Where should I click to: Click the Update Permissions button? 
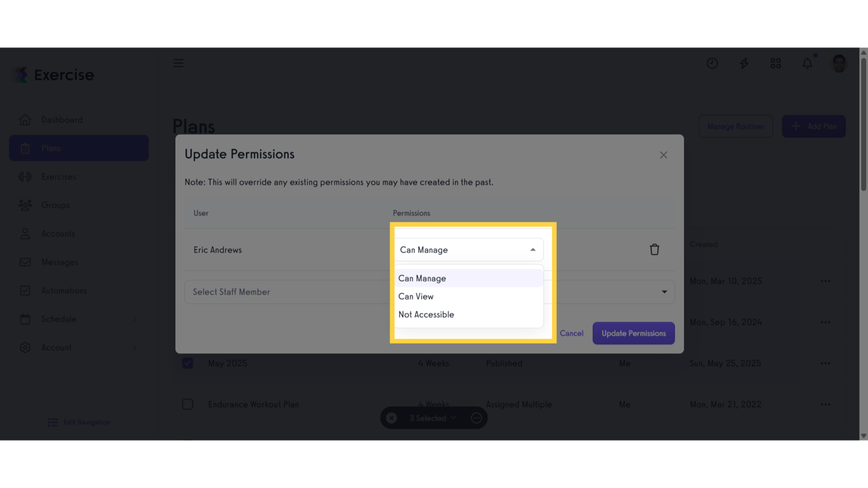[x=633, y=333]
